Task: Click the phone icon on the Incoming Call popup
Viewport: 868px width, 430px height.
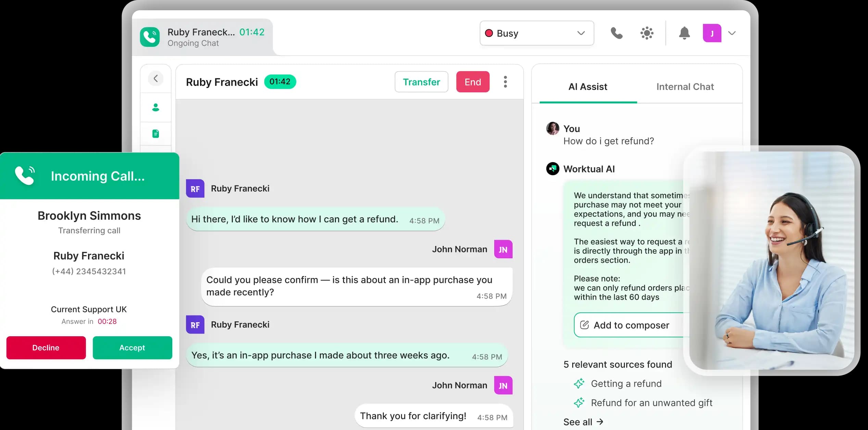Action: click(24, 176)
